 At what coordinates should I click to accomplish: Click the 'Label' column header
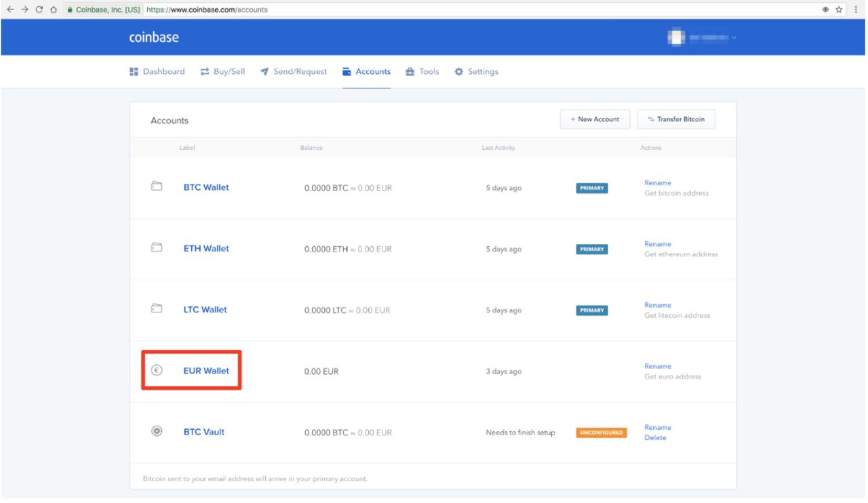pyautogui.click(x=187, y=148)
